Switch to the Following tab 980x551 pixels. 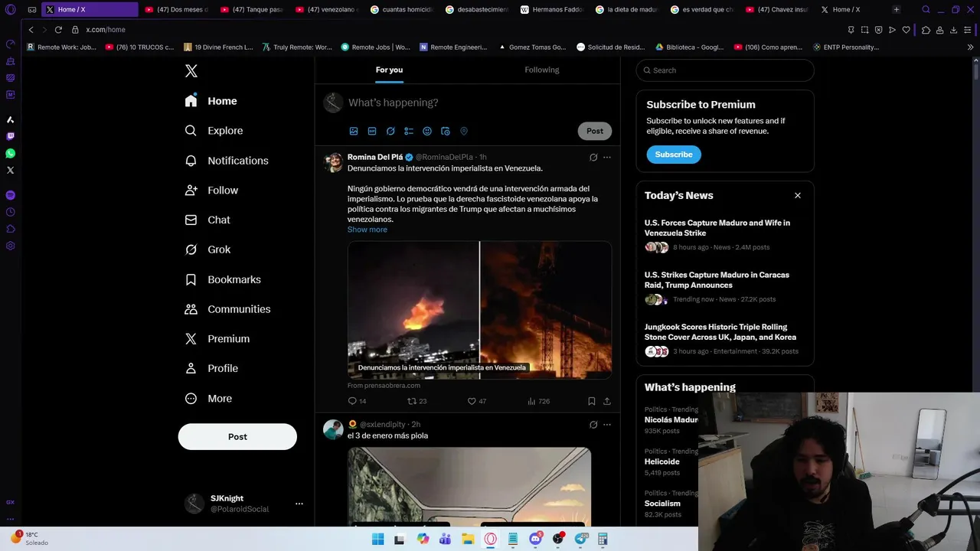542,70
